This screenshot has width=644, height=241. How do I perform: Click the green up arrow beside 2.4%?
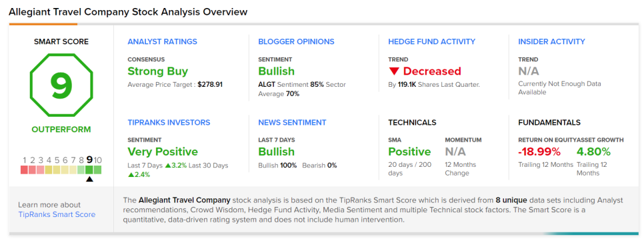point(130,175)
